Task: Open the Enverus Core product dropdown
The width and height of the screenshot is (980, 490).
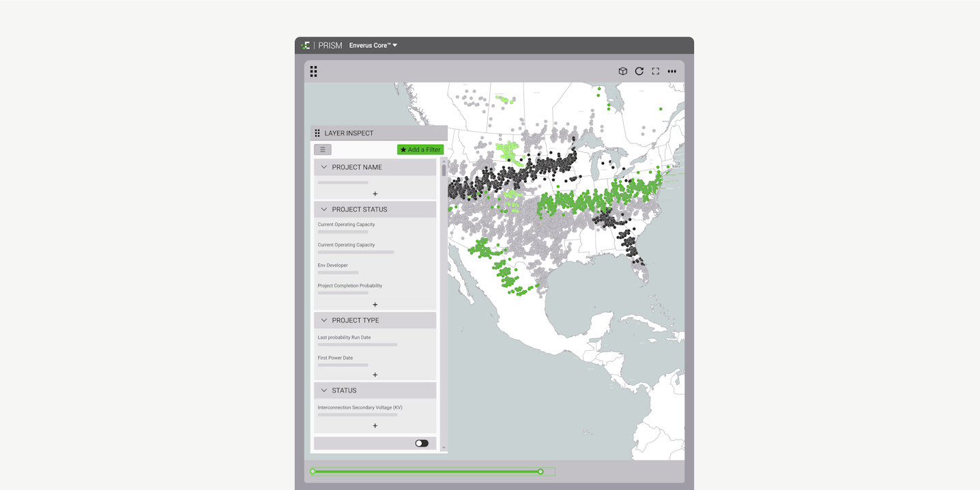Action: [373, 46]
